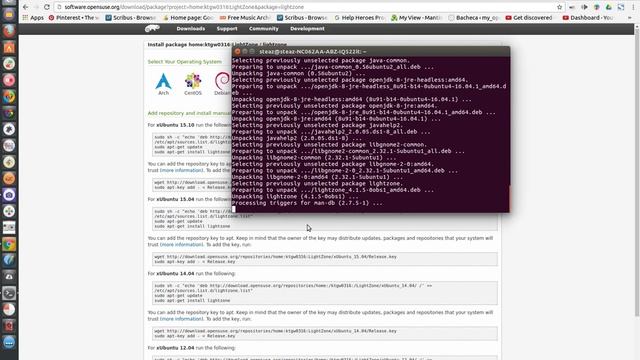640x360 pixels.
Task: Open the Free Music Arch bookmark
Action: click(x=244, y=18)
